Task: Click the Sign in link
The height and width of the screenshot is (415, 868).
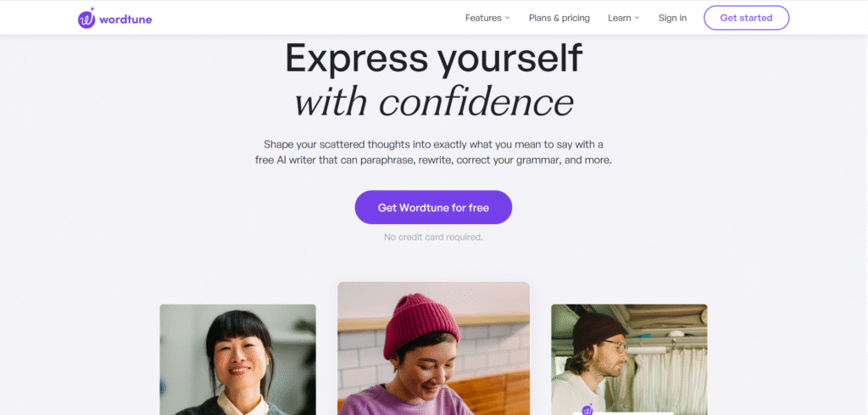Action: [x=672, y=18]
